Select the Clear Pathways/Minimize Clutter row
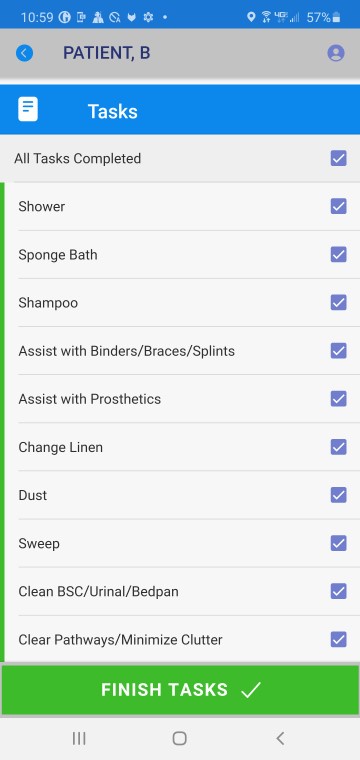360x760 pixels. [182, 639]
